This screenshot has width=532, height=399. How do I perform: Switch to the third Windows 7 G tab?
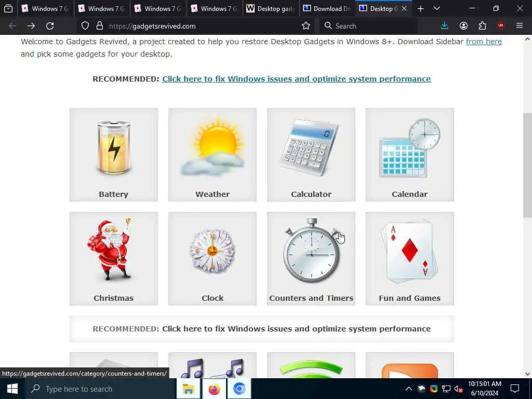(158, 8)
